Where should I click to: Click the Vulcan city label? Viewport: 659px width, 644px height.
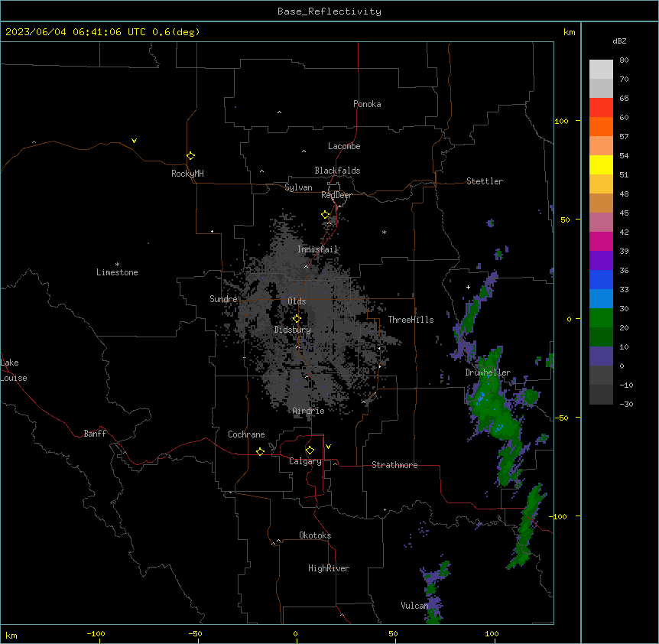414,606
